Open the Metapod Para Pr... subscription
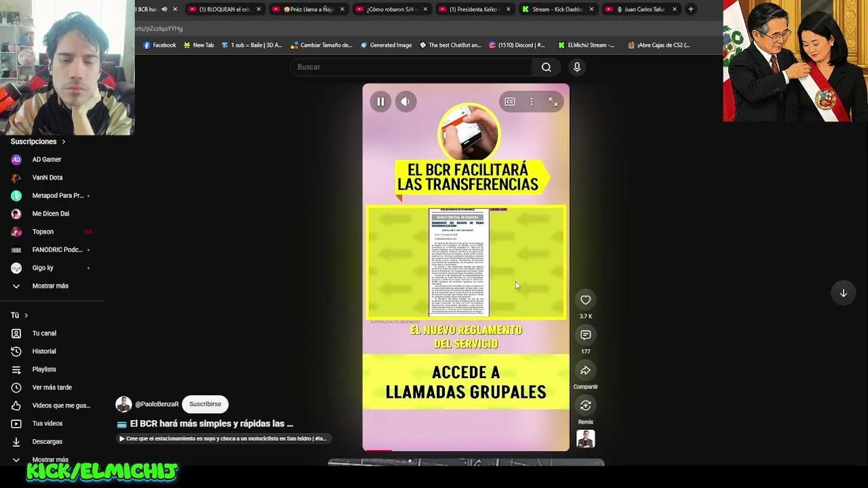The height and width of the screenshot is (488, 868). [52, 196]
